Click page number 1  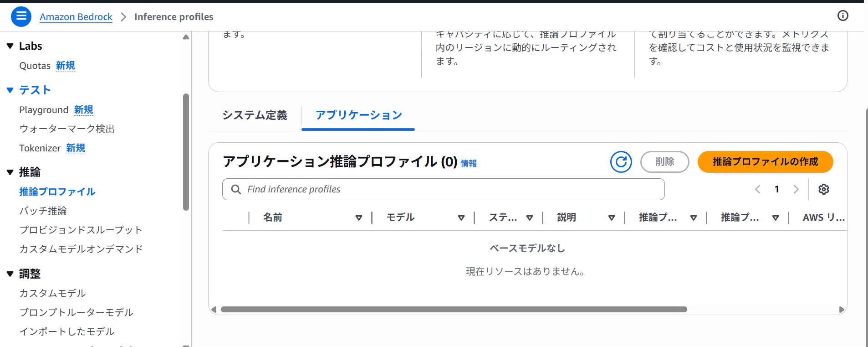(x=777, y=189)
